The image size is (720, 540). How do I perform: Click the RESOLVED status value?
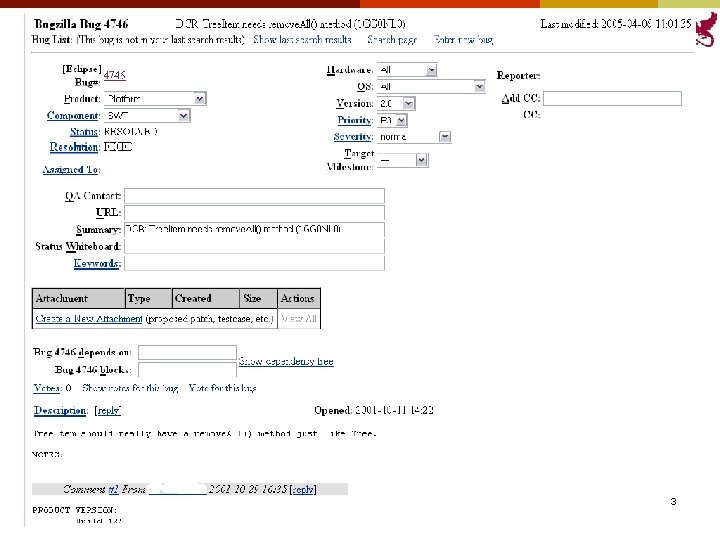pyautogui.click(x=131, y=131)
